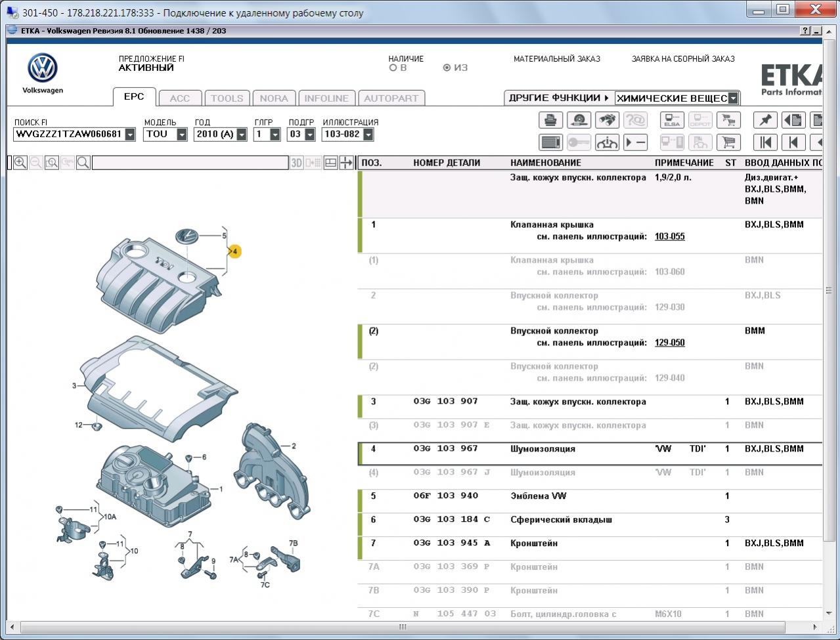Select the 'ИЗ' availability radio button

pos(447,68)
